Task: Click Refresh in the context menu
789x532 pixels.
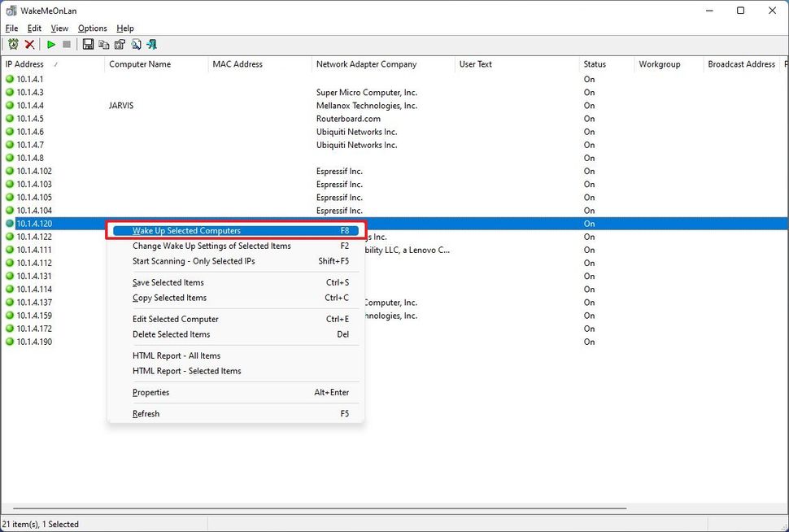Action: pos(146,413)
